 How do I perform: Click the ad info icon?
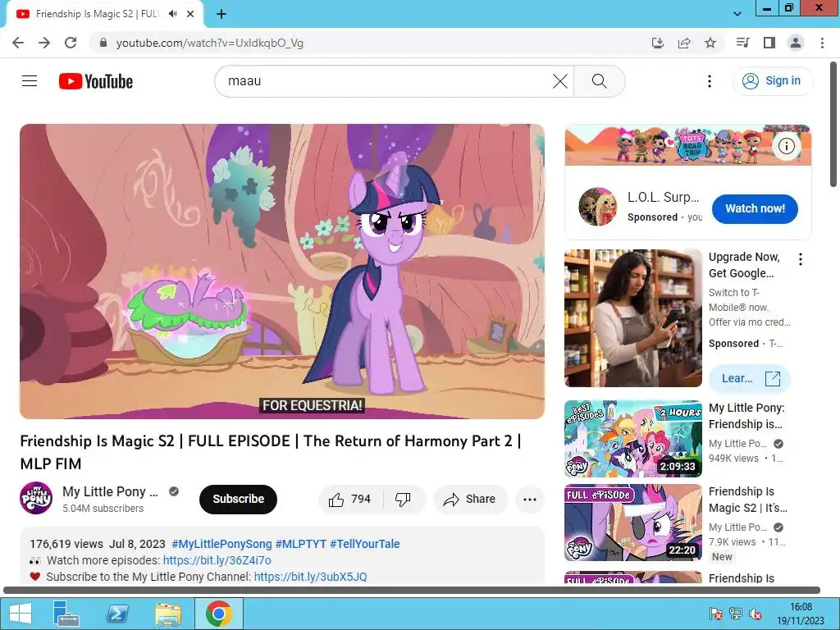pos(787,146)
